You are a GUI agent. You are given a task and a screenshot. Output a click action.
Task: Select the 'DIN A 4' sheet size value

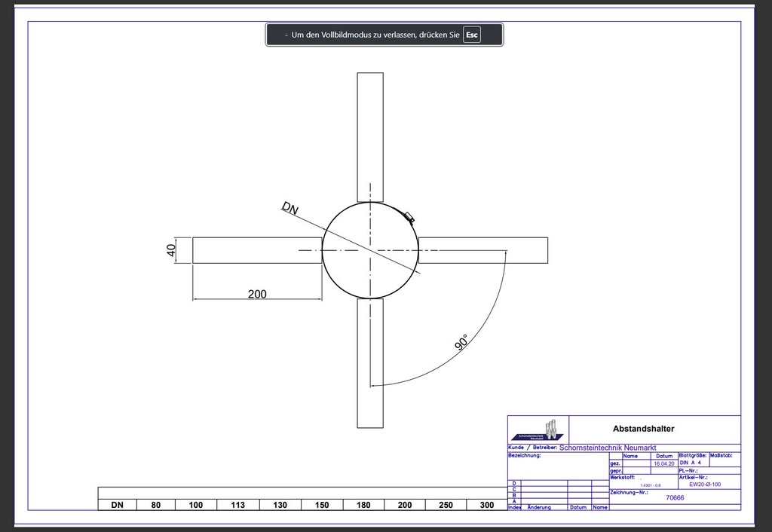pos(691,463)
